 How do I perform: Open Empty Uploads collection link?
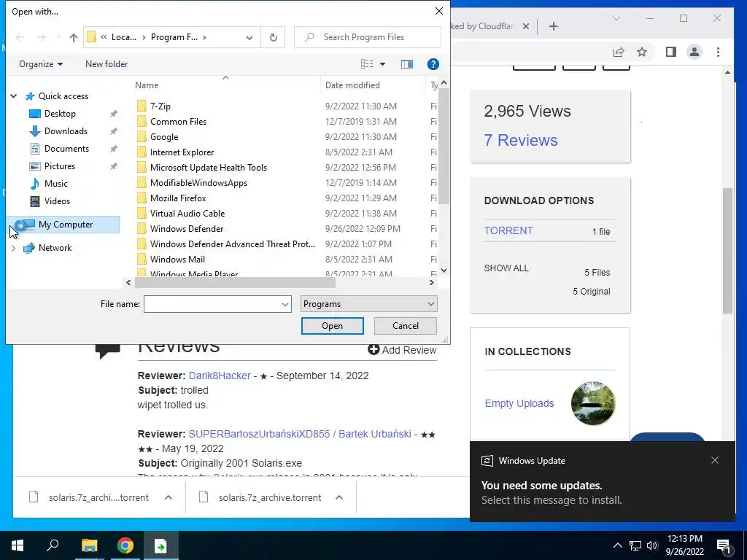519,403
